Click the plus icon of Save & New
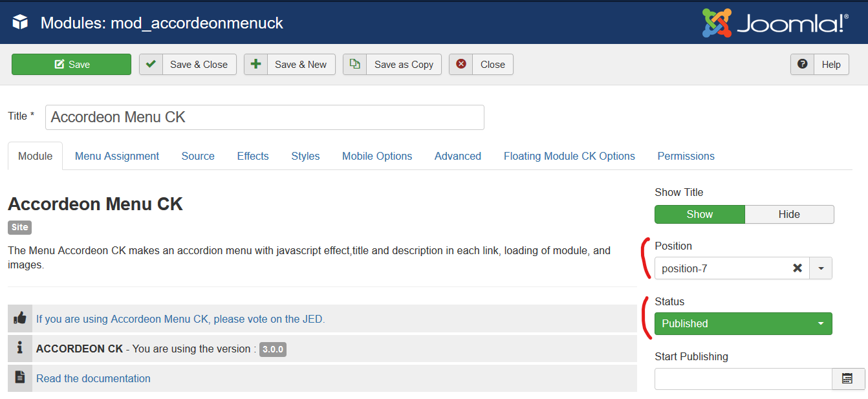Screen dimensions: 868x399 pyautogui.click(x=255, y=64)
